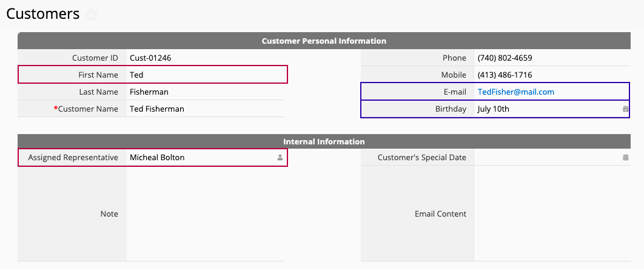Click the Customers page title

[42, 14]
